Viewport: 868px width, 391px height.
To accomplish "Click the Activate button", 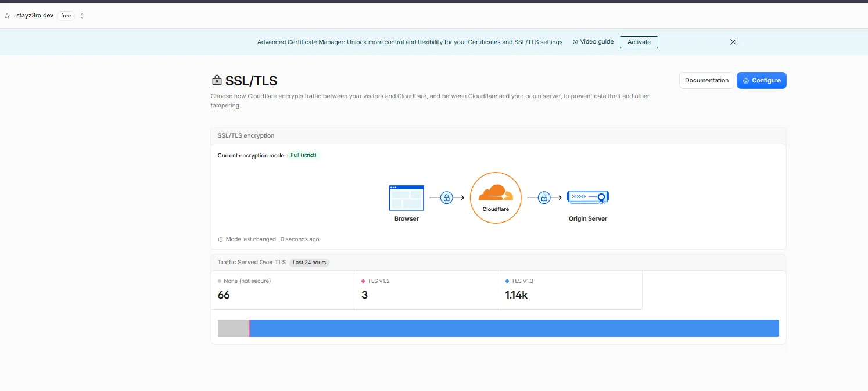I will click(639, 42).
